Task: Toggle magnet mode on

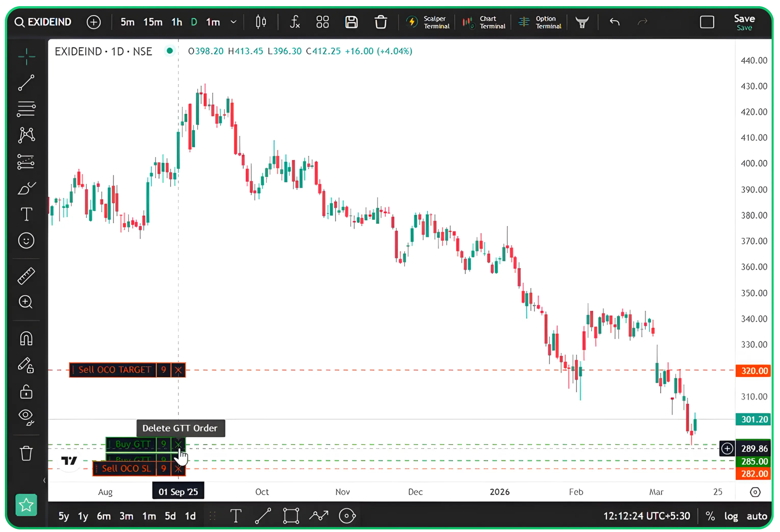Action: (x=26, y=338)
